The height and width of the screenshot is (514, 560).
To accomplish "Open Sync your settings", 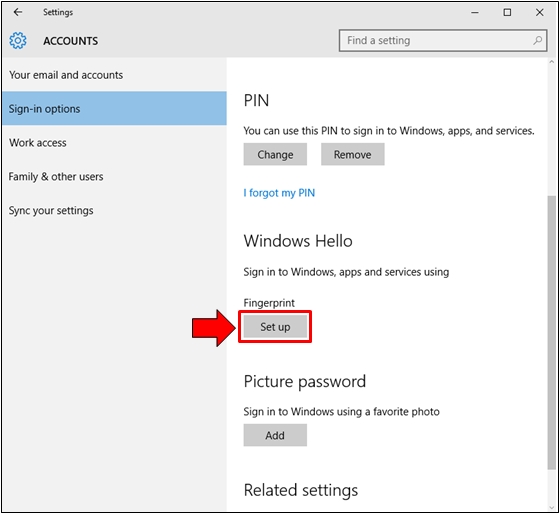I will point(114,210).
